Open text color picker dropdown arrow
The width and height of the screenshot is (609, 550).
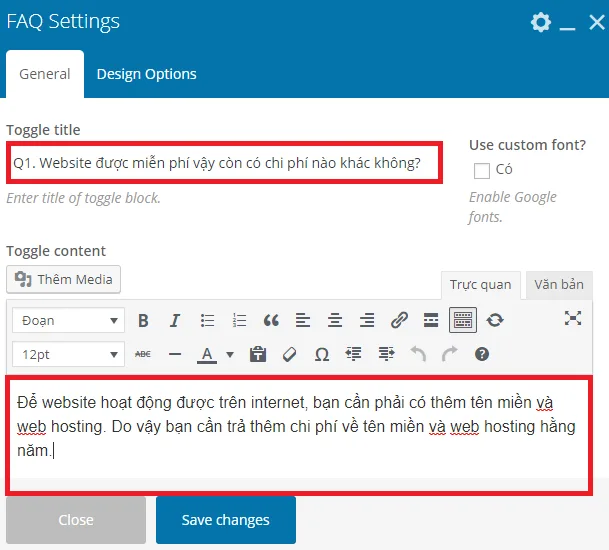(230, 354)
